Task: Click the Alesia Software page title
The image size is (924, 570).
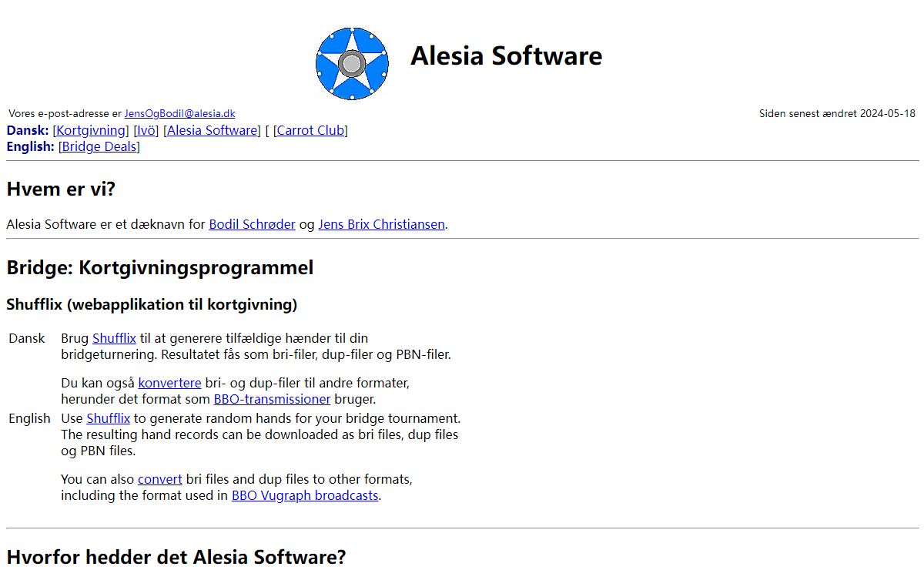Action: tap(506, 55)
